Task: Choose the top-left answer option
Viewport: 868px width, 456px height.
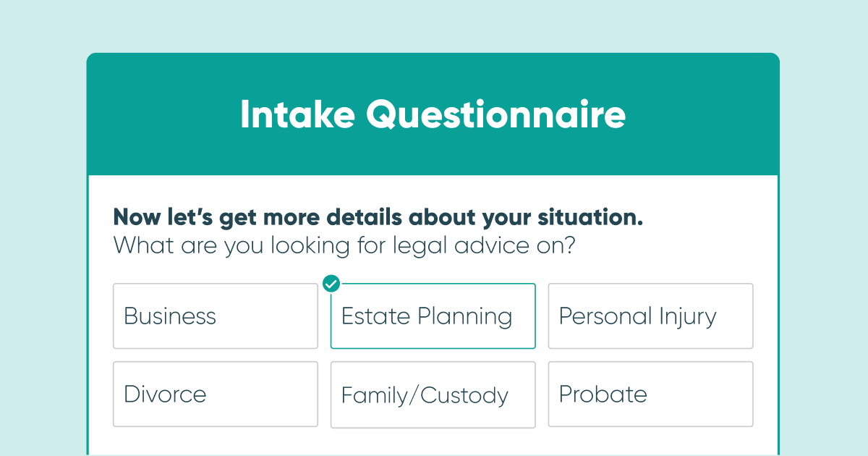Action: (x=215, y=316)
